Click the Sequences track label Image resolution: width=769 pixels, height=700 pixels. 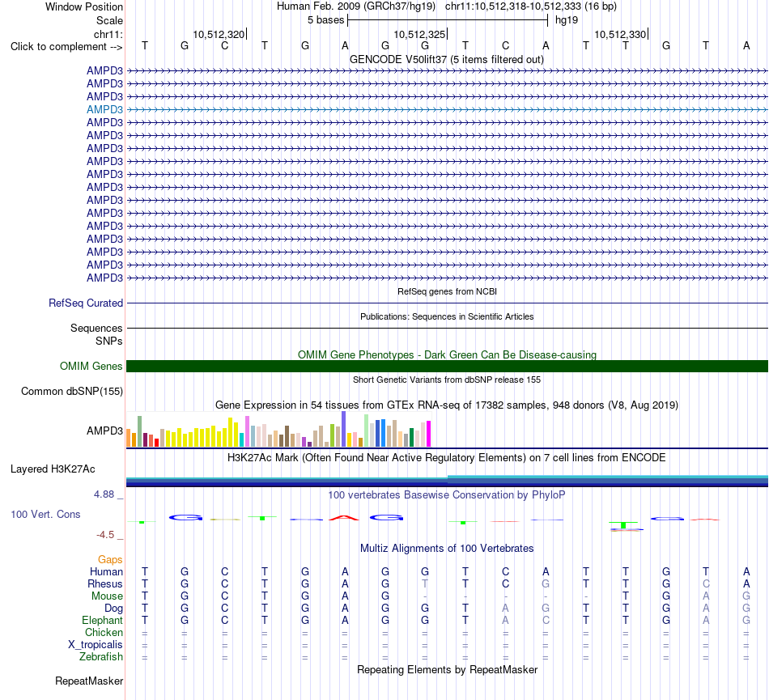coord(96,328)
